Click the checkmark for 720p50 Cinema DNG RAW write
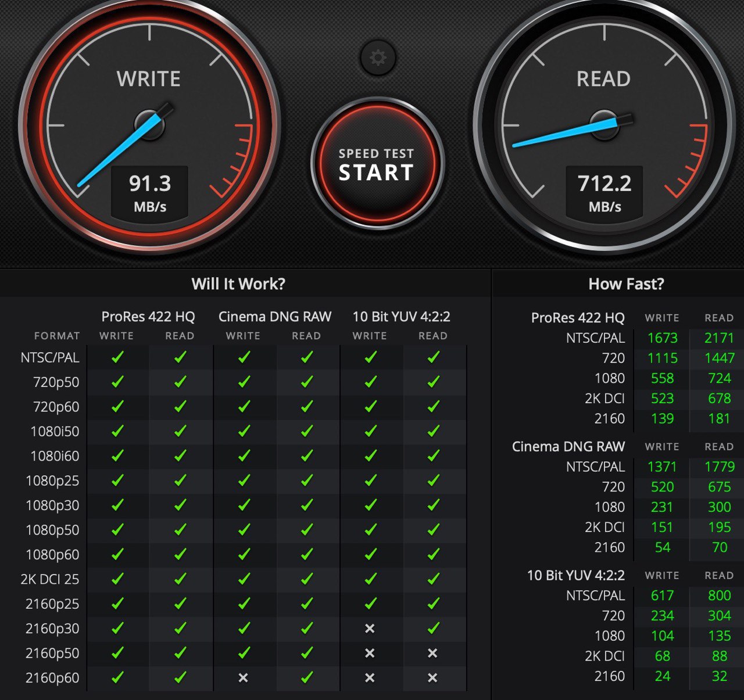Image resolution: width=744 pixels, height=700 pixels. 244,382
